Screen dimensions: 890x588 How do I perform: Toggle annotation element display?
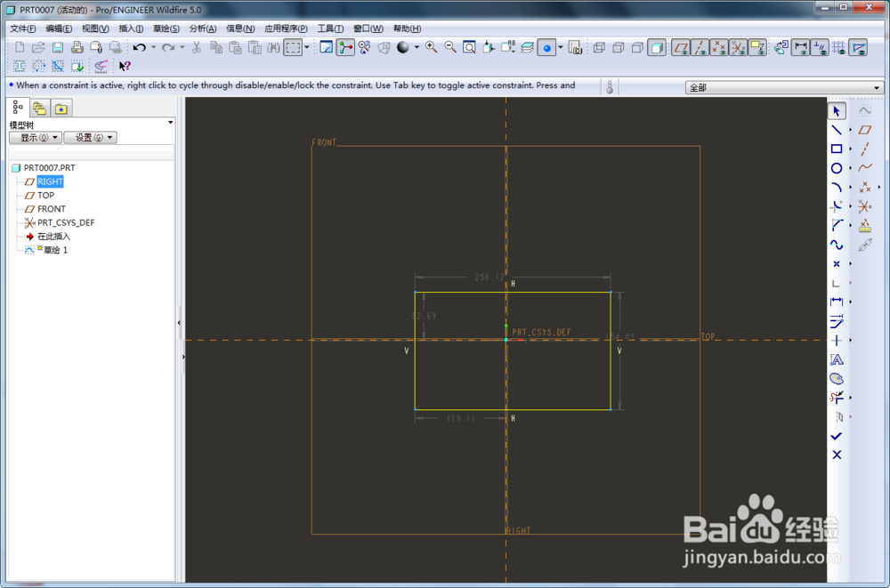[x=757, y=48]
